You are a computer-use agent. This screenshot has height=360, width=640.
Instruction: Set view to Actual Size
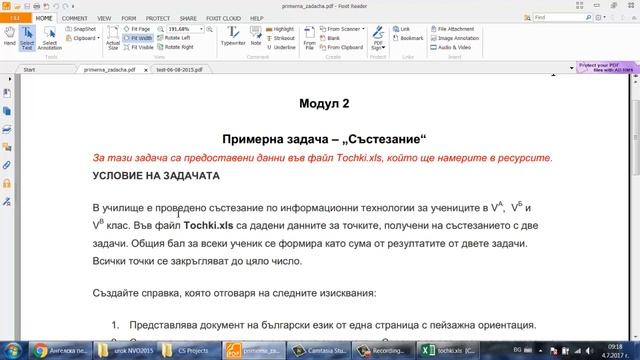[113, 38]
